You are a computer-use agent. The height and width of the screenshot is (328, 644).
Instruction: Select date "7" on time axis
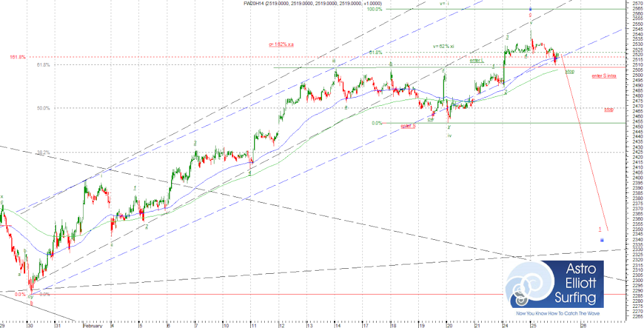point(196,325)
